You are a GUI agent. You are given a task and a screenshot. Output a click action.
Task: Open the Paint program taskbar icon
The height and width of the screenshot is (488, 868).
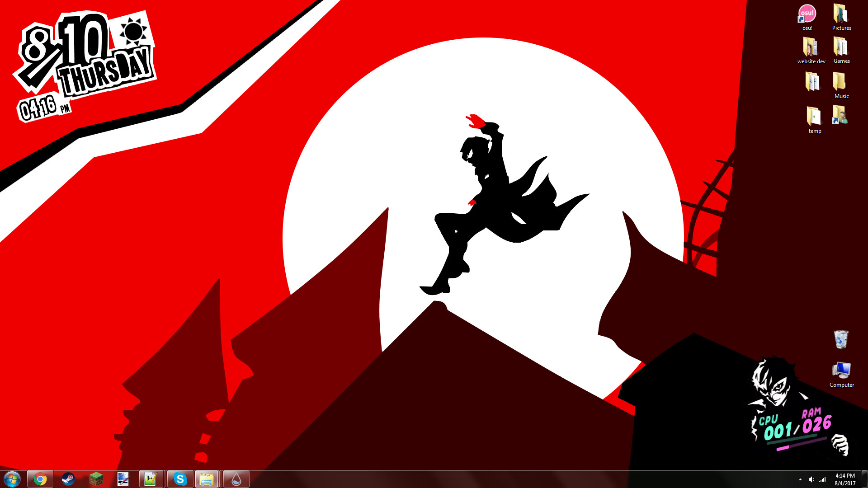click(x=123, y=479)
